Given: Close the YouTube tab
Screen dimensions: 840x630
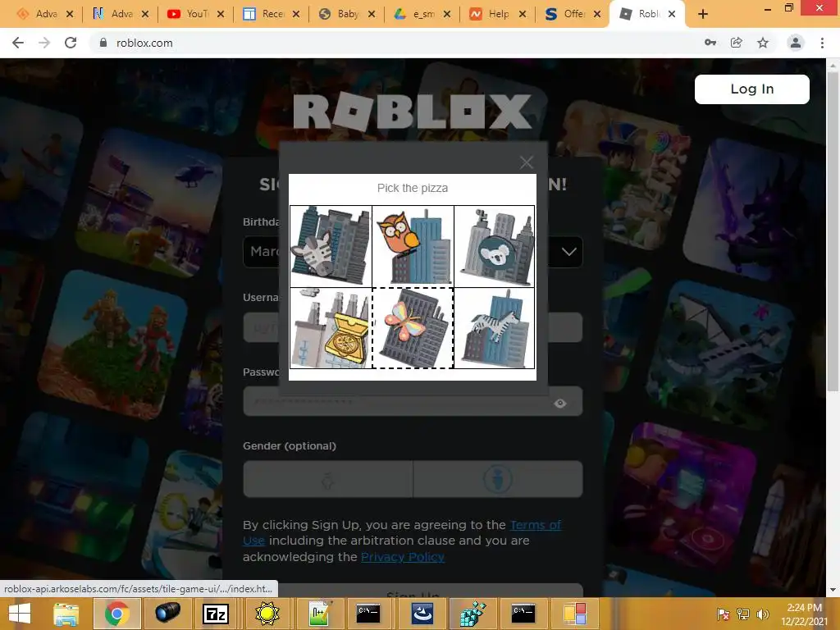Looking at the screenshot, I should (221, 15).
